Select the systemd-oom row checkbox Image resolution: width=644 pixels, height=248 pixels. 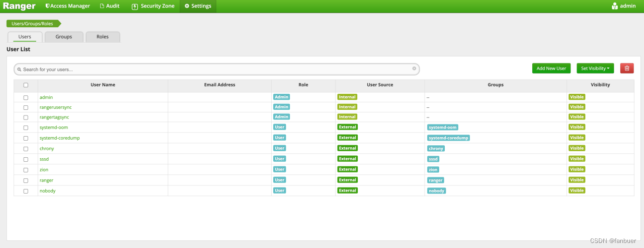tap(26, 128)
